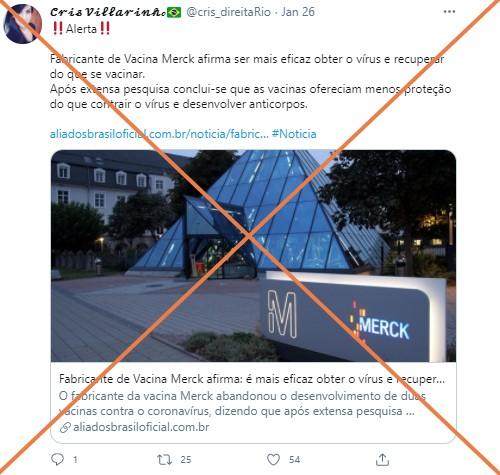Click the reply count 1

[x=75, y=460]
